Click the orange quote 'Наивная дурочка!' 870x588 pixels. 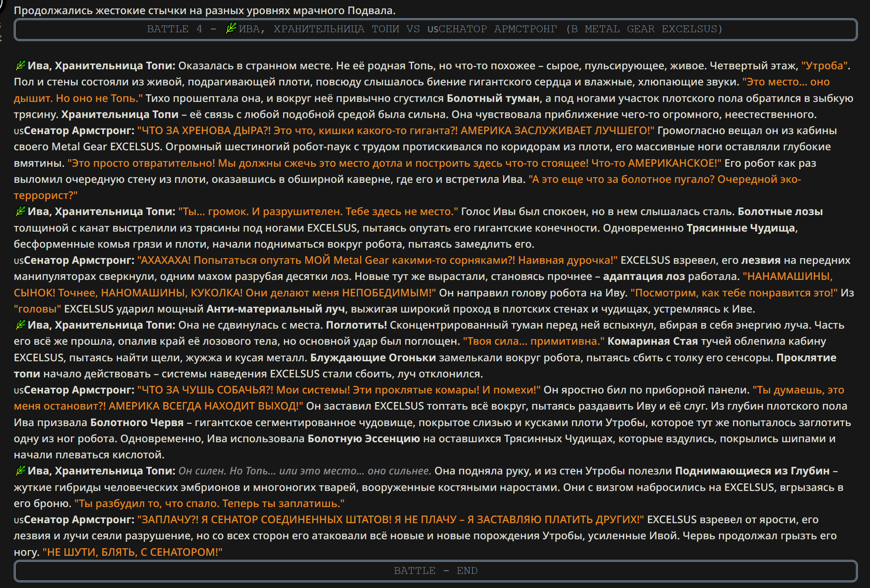point(568,260)
